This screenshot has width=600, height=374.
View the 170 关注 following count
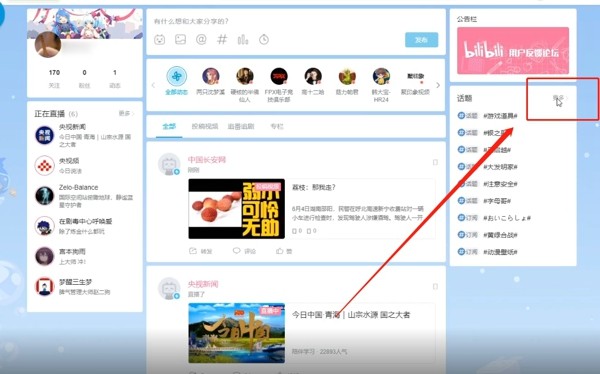(54, 78)
